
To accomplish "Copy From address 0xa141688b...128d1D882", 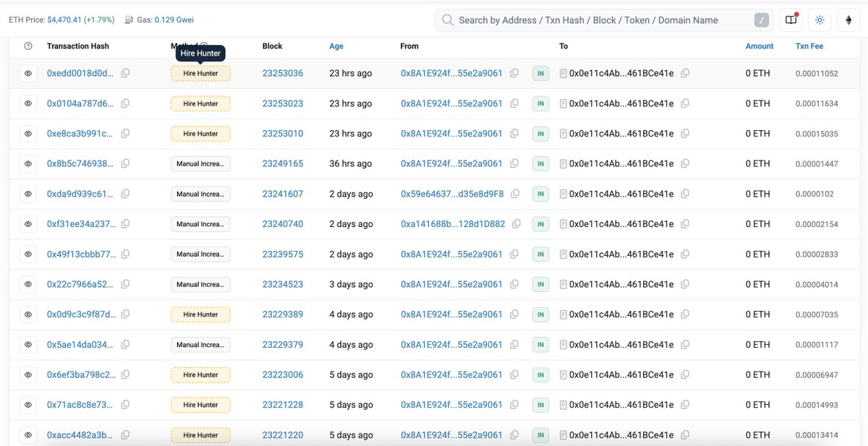I will pos(516,224).
